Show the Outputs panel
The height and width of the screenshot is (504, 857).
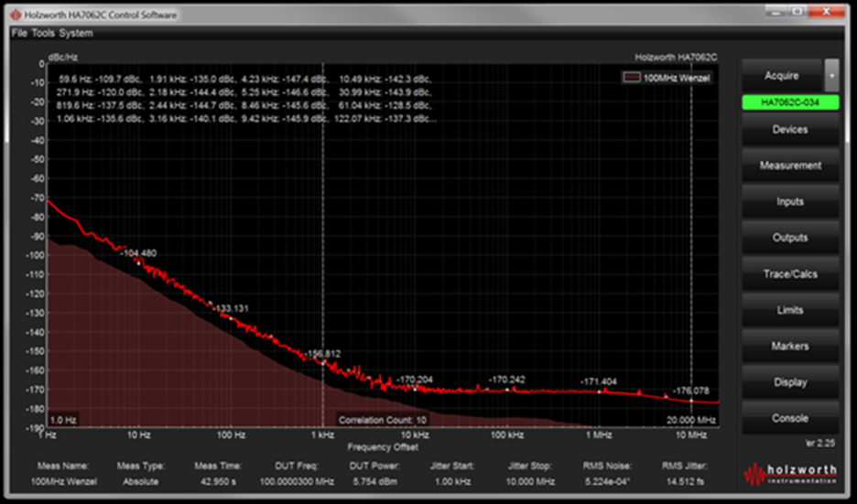[x=789, y=238]
